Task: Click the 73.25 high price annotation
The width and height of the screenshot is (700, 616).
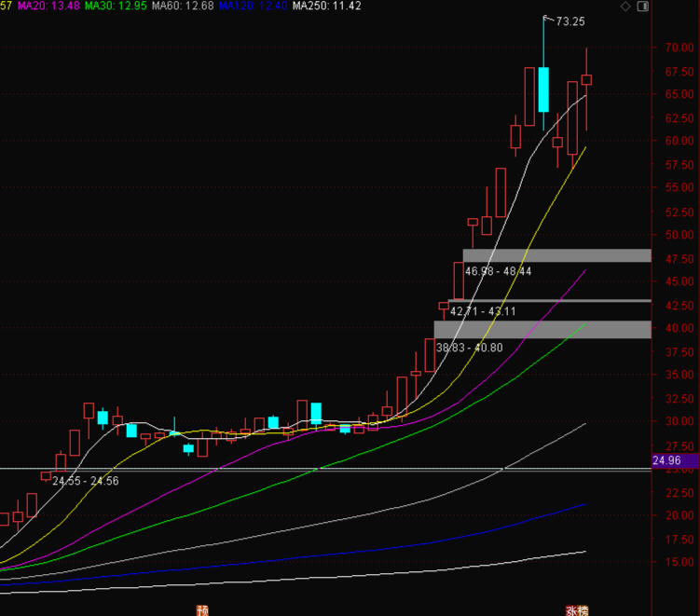Action: (570, 21)
